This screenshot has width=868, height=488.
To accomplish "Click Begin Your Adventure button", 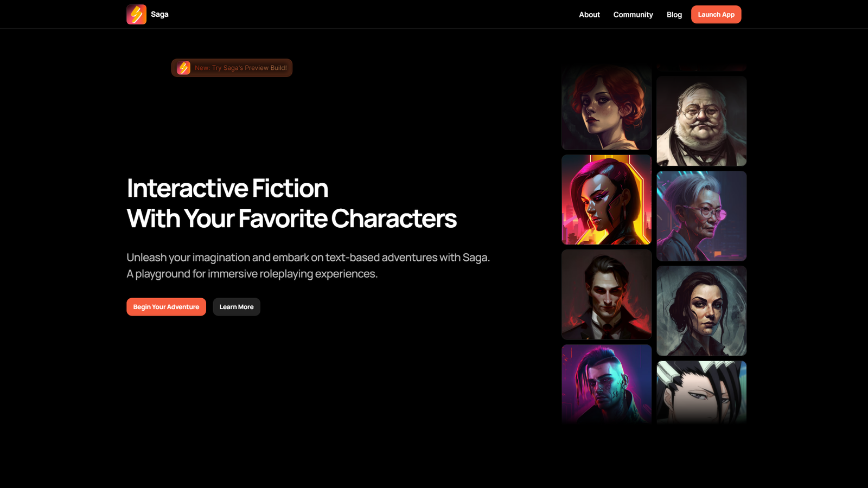I will click(x=166, y=307).
